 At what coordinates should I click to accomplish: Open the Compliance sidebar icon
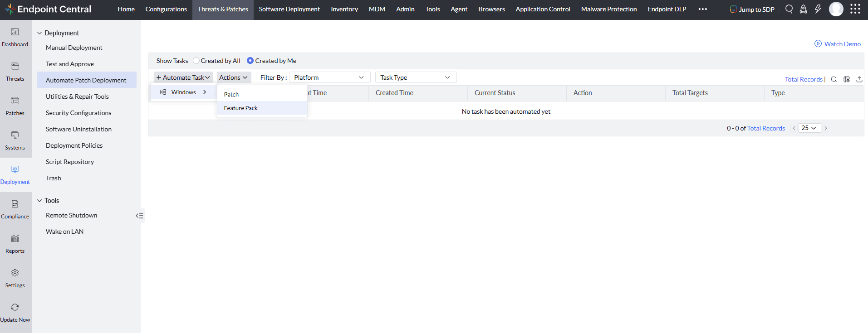15,204
